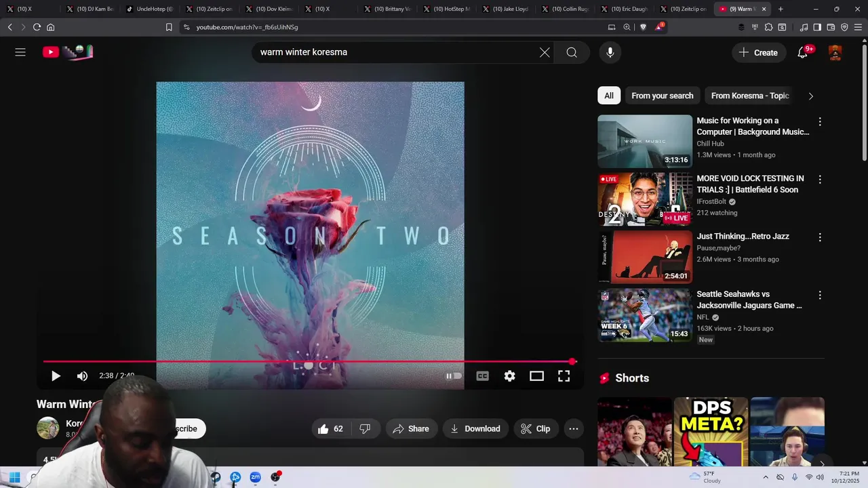Open options for Seahawks vs Jaguars video
868x488 pixels.
(820, 296)
